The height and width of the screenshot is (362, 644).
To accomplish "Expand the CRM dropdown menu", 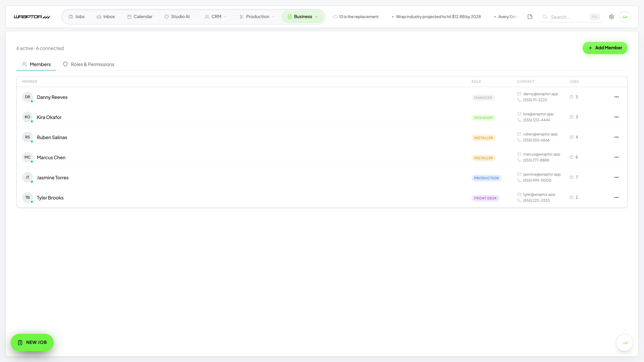I will click(216, 17).
